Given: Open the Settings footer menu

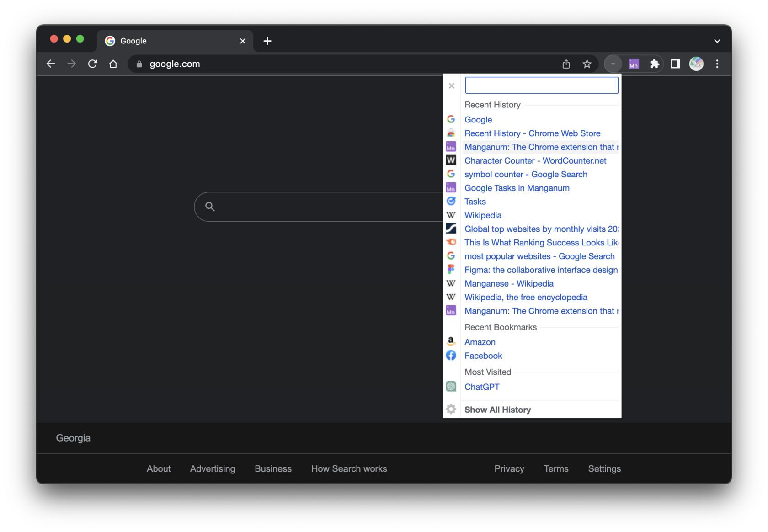Looking at the screenshot, I should point(604,469).
